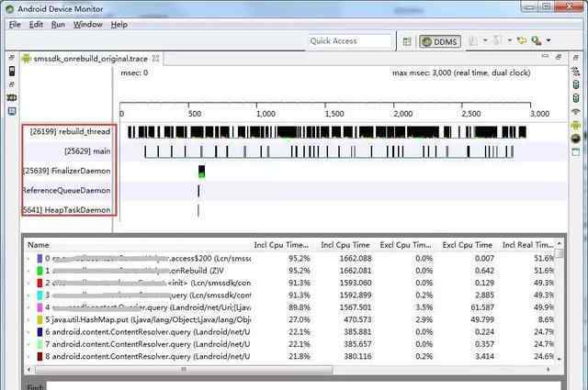Click the 470.573 Incl Cpu Time cell
The image size is (588, 390).
click(357, 319)
